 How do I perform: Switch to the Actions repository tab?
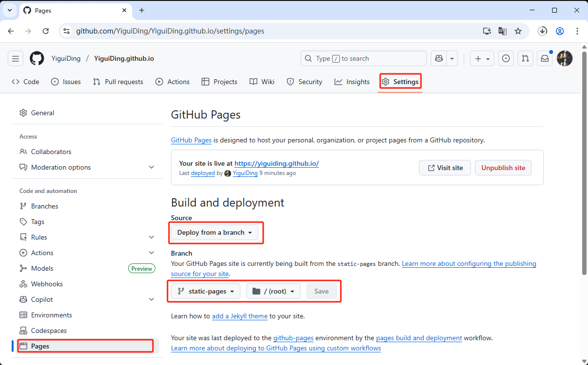click(x=172, y=82)
